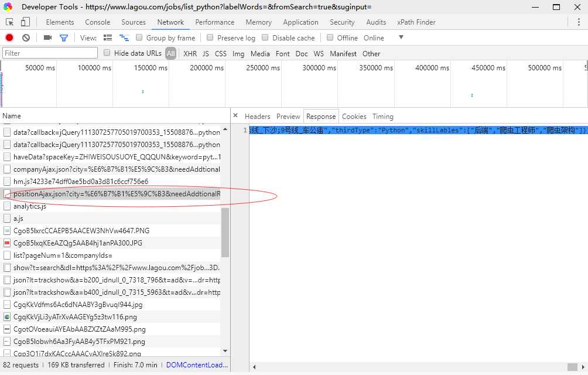
Task: Show the Headers tab of request
Action: coord(257,117)
